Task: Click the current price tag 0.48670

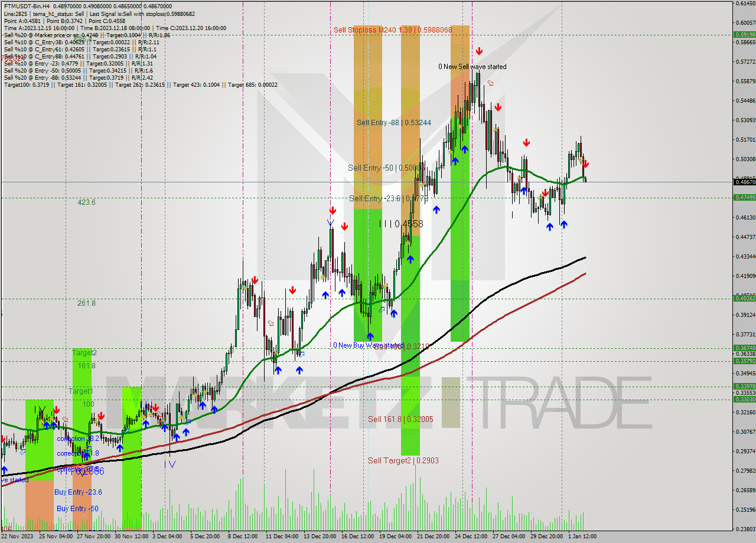Action: click(x=745, y=182)
